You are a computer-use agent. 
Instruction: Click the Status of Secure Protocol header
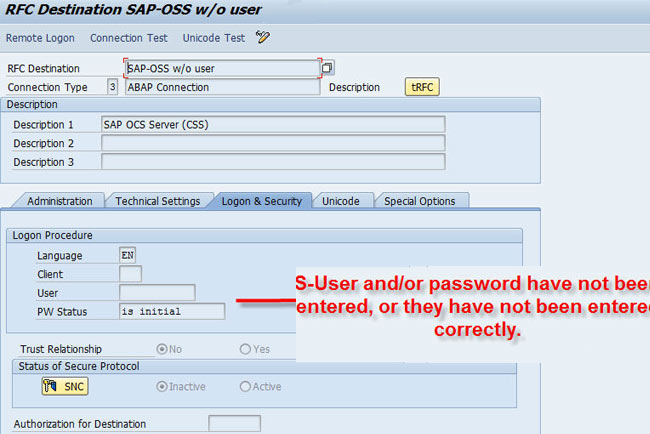(264, 366)
